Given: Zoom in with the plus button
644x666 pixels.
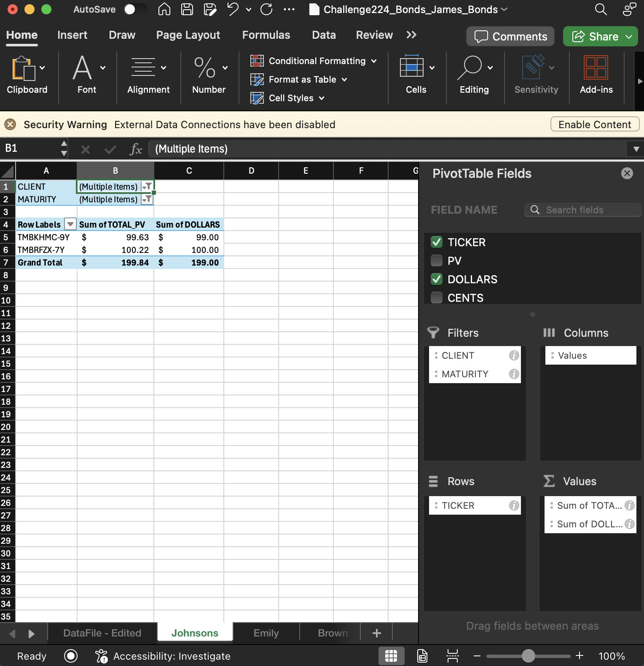Looking at the screenshot, I should pyautogui.click(x=580, y=656).
